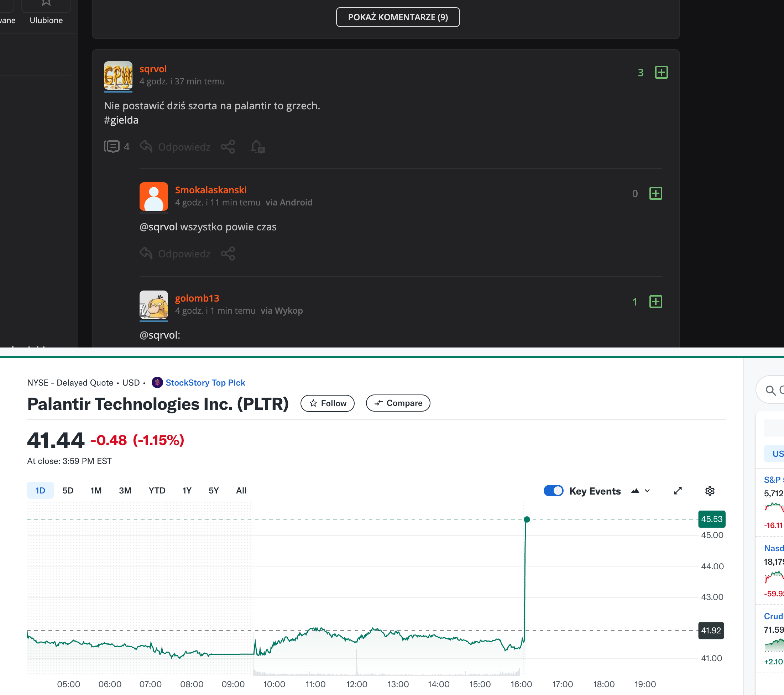784x695 pixels.
Task: Click share icon under Smokalaskanski's comment
Action: coord(228,254)
